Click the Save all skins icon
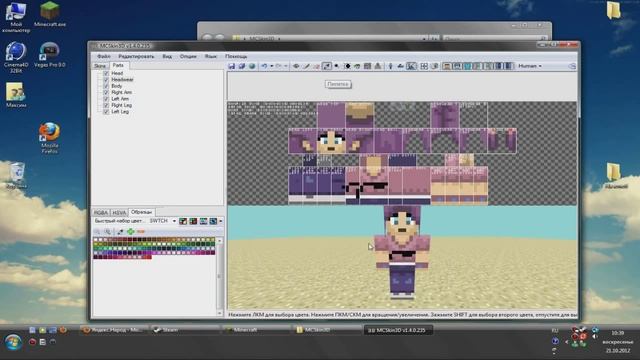The width and height of the screenshot is (640, 360). 242,66
